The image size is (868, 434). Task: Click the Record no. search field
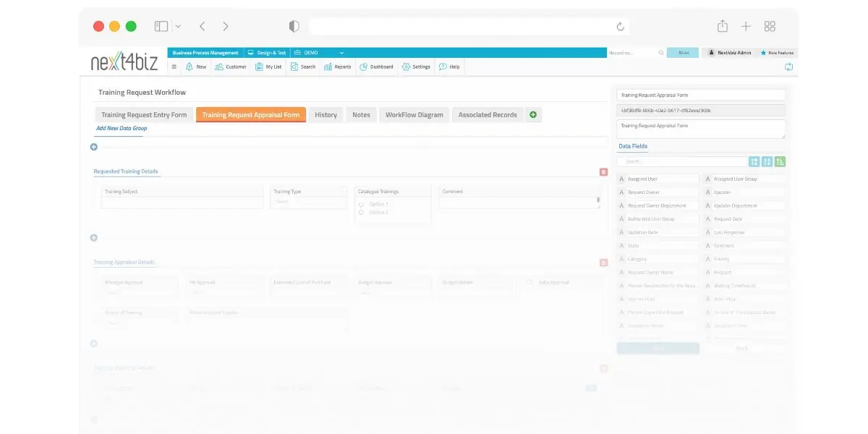[632, 53]
